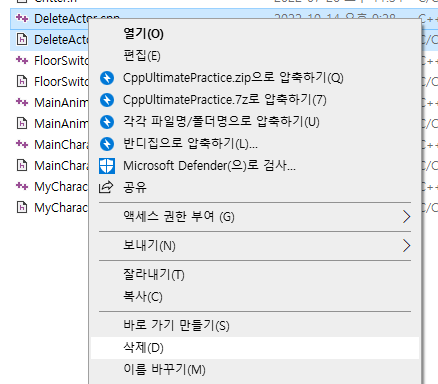438x384 pixels.
Task: Click Bandizip icon next to zip compress entry
Action: coord(107,78)
